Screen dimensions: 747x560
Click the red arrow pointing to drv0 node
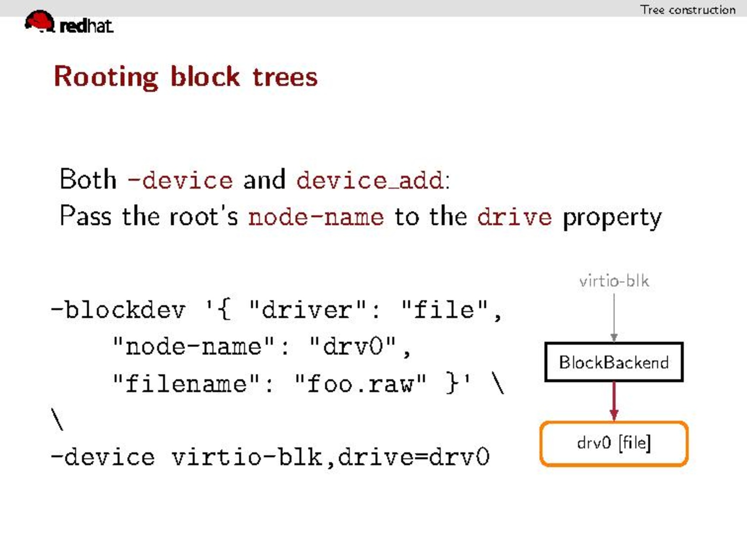tap(614, 401)
